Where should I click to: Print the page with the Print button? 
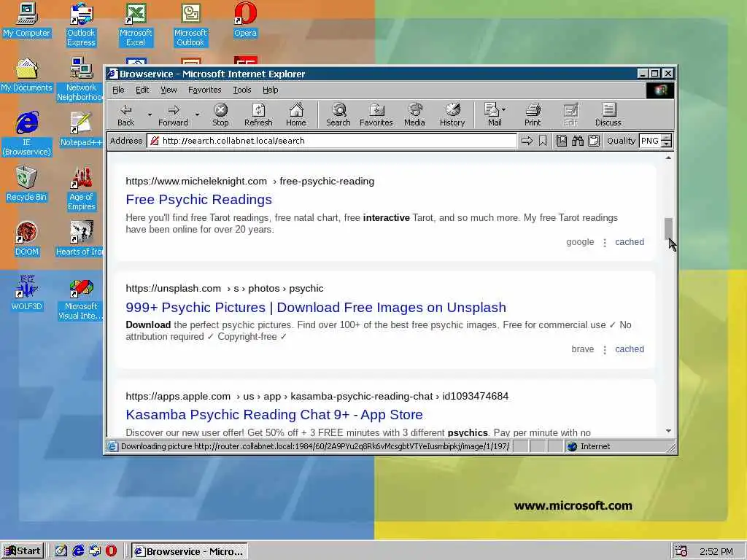click(533, 115)
